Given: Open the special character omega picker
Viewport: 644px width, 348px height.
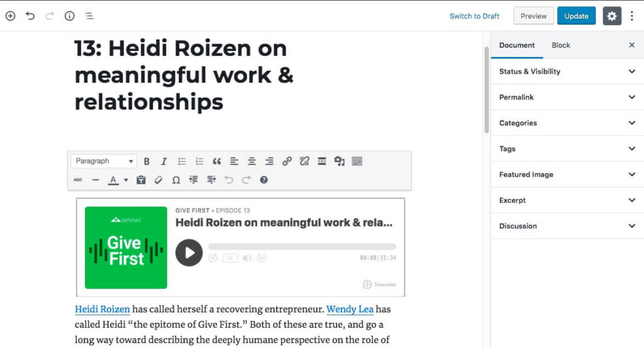Looking at the screenshot, I should point(176,180).
